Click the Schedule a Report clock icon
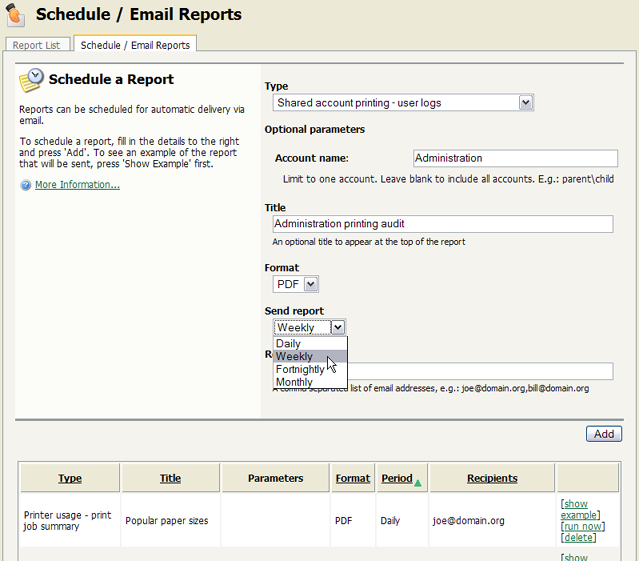Image resolution: width=639 pixels, height=561 pixels. coord(31,80)
